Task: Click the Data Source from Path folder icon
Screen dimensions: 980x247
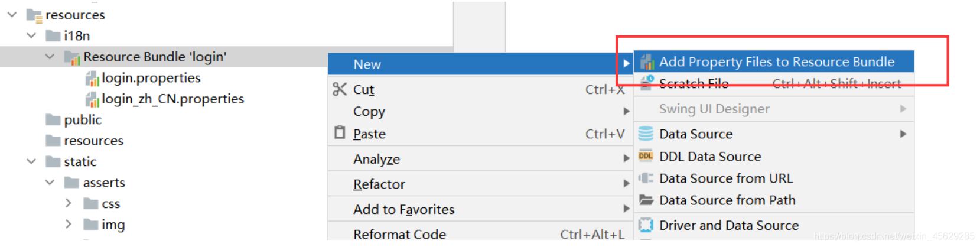Action: pyautogui.click(x=646, y=200)
